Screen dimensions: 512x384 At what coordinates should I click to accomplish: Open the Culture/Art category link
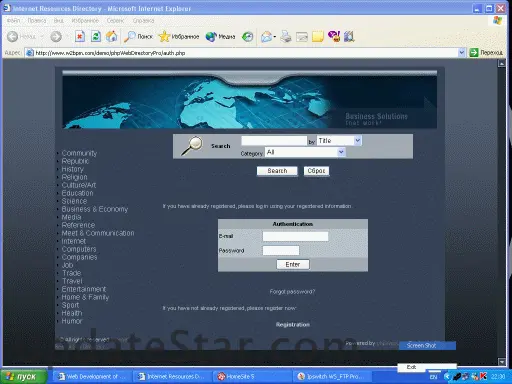coord(79,185)
